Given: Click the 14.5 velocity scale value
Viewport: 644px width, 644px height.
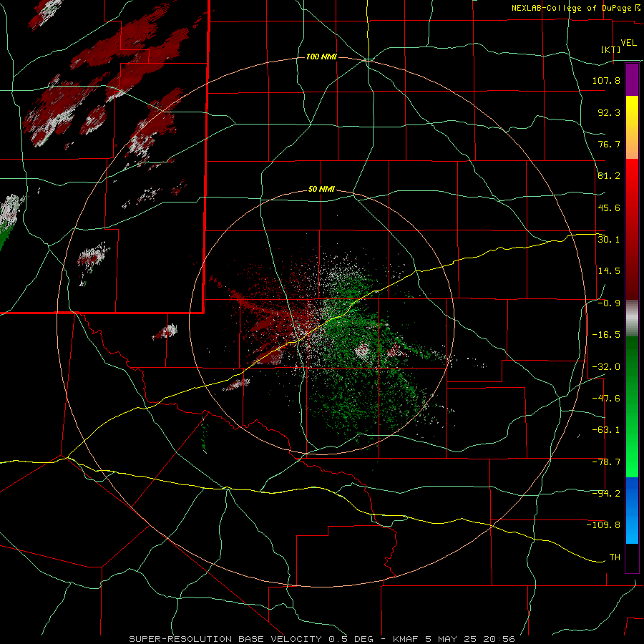Looking at the screenshot, I should (x=609, y=271).
